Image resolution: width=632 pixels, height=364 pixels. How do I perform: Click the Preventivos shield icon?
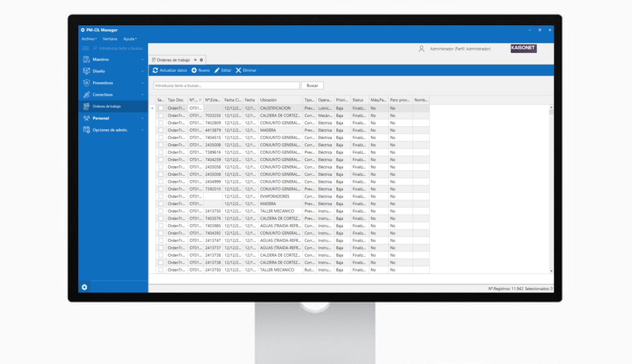tap(87, 83)
